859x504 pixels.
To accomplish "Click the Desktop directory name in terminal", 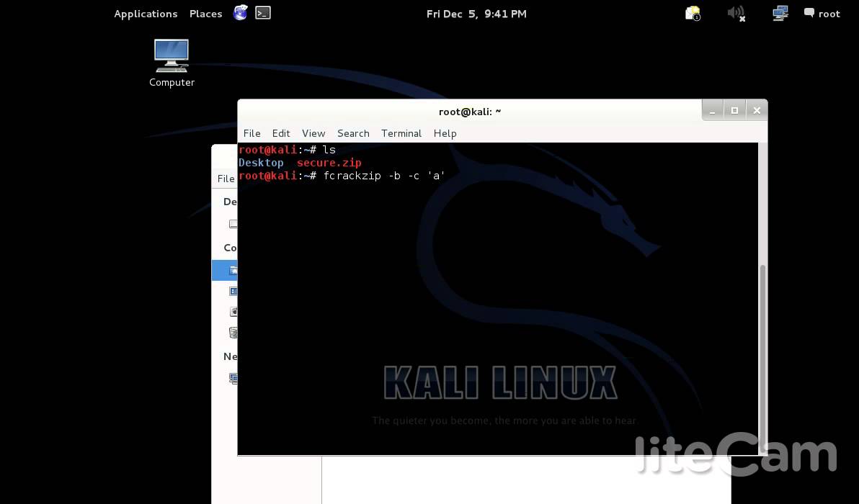I will coord(261,163).
